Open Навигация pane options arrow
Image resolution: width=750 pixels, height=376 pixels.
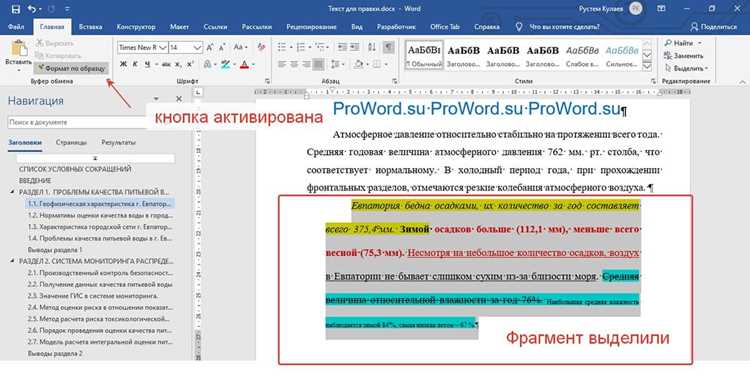156,99
